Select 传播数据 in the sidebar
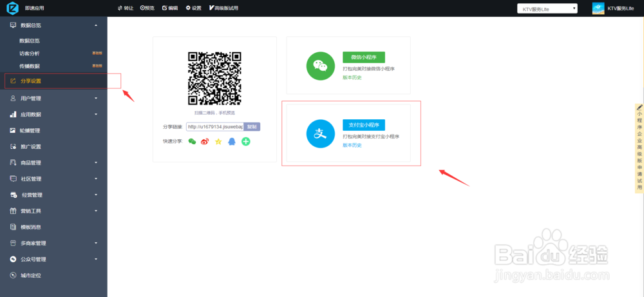The height and width of the screenshot is (297, 644). pos(30,66)
